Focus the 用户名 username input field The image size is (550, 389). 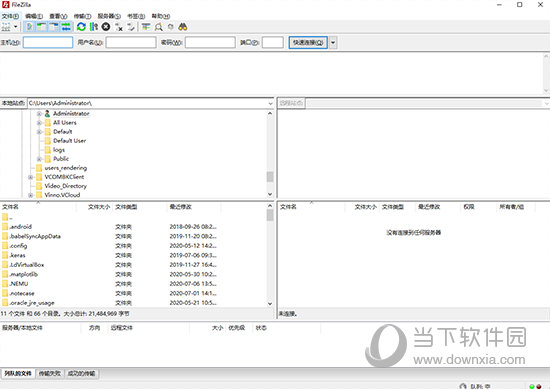pyautogui.click(x=131, y=43)
